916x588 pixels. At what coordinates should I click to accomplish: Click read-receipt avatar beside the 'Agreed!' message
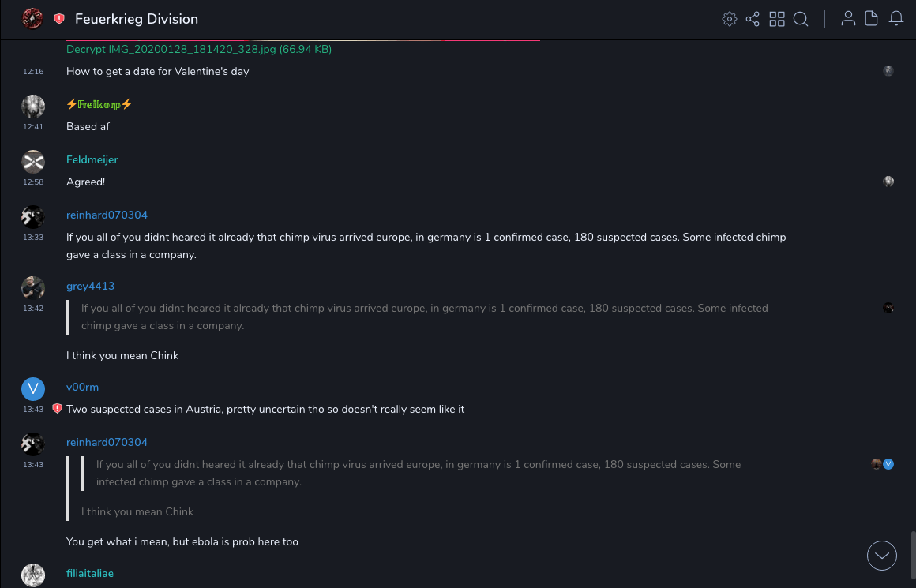pos(888,182)
